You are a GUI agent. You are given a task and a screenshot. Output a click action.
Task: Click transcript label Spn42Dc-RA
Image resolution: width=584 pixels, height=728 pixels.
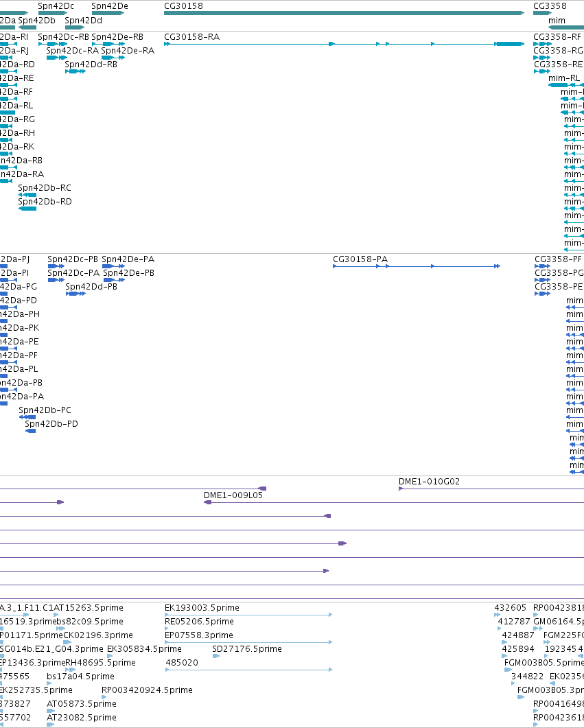pos(73,51)
